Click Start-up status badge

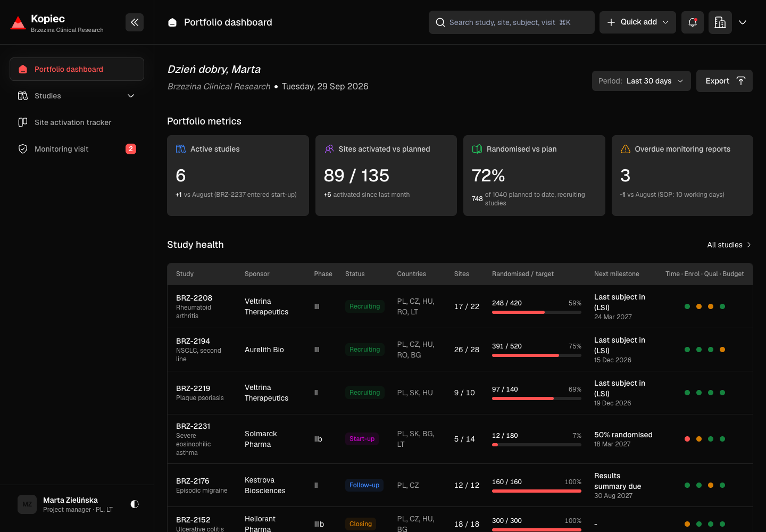[362, 439]
